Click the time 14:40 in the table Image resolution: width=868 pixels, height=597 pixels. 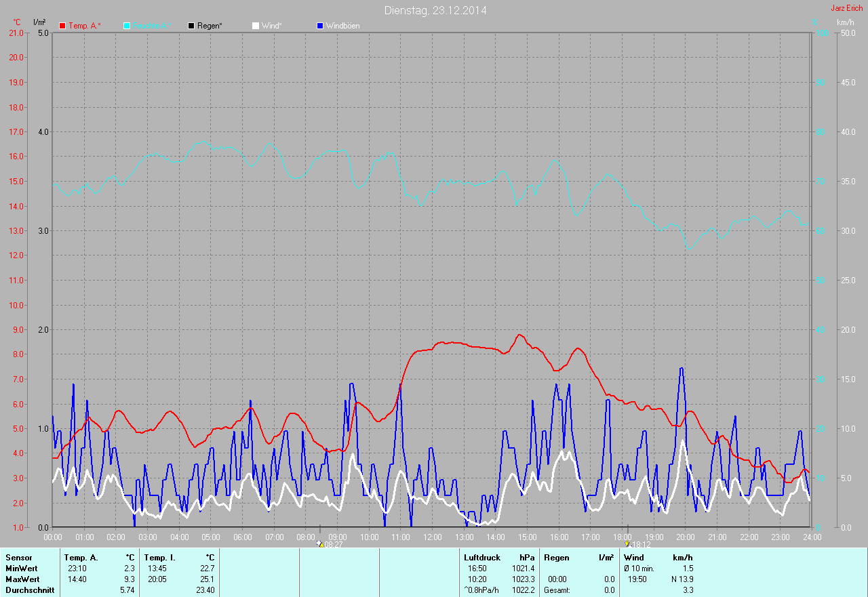(77, 579)
